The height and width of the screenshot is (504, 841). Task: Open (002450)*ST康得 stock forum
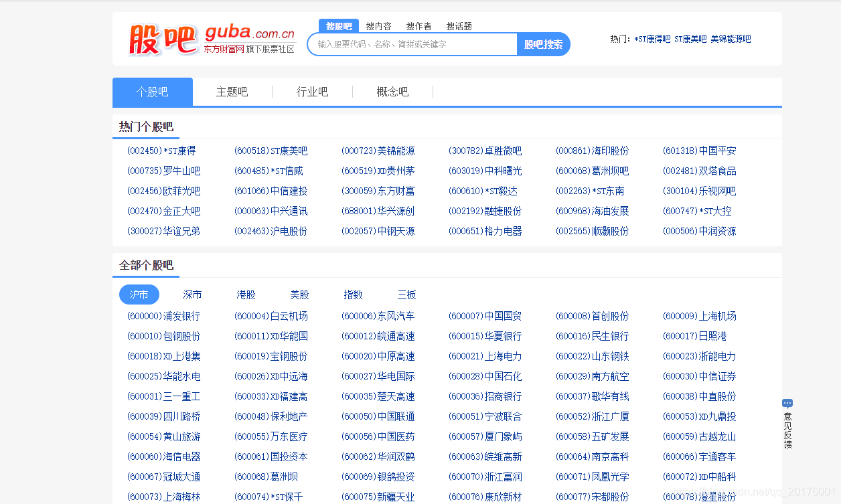tap(161, 151)
